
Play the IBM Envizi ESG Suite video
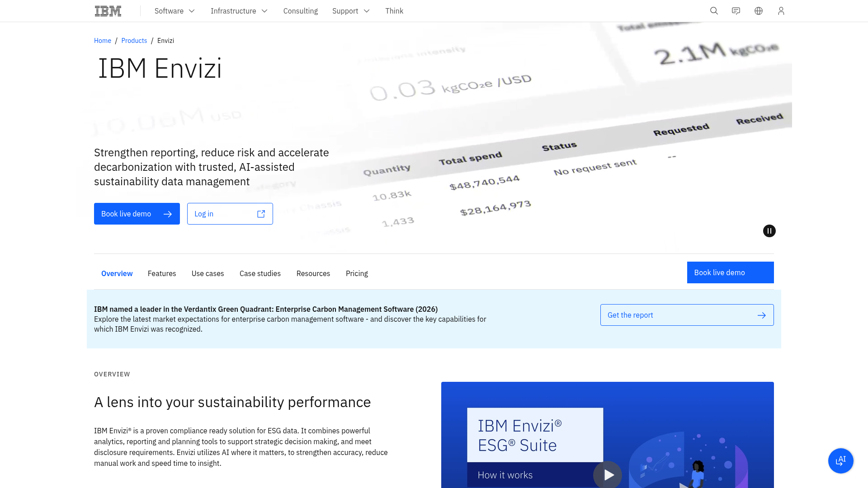pyautogui.click(x=608, y=474)
